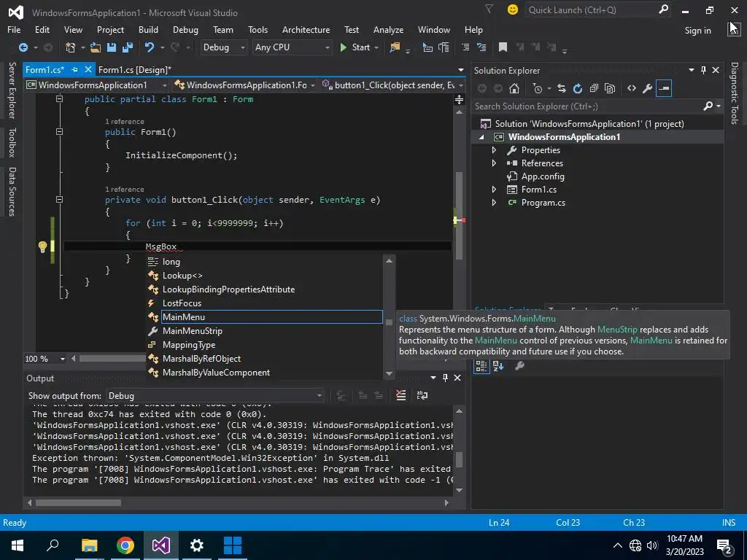Open button1_Click member navigation dropdown
Image resolution: width=747 pixels, height=560 pixels.
393,85
